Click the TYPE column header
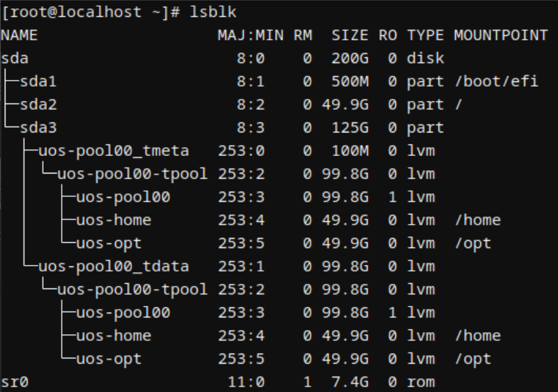 coord(426,35)
